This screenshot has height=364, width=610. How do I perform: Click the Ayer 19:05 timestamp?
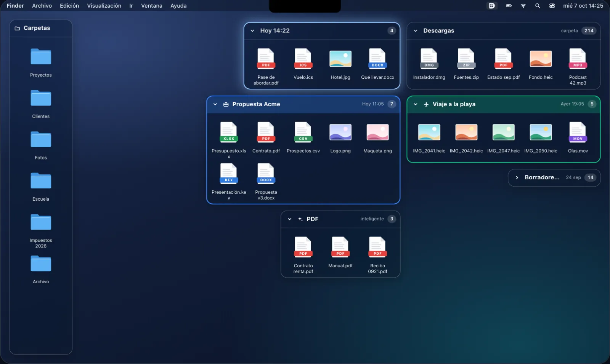coord(572,104)
